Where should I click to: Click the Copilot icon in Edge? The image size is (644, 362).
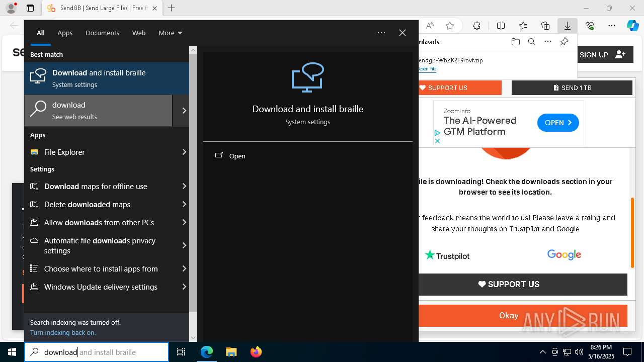(x=632, y=26)
